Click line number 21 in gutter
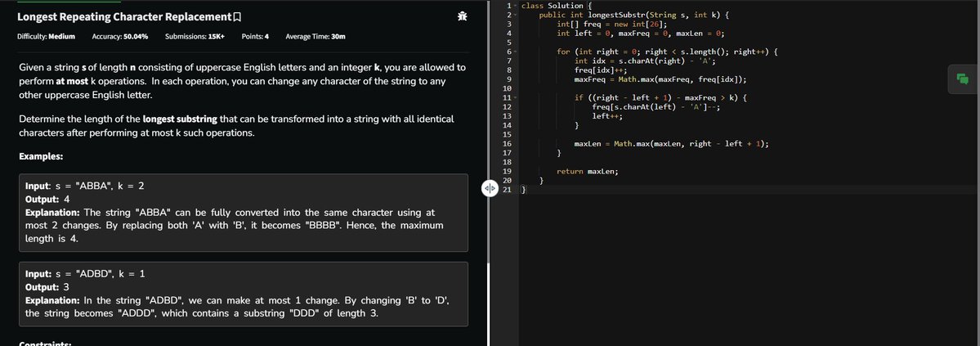This screenshot has height=346, width=980. tap(507, 190)
